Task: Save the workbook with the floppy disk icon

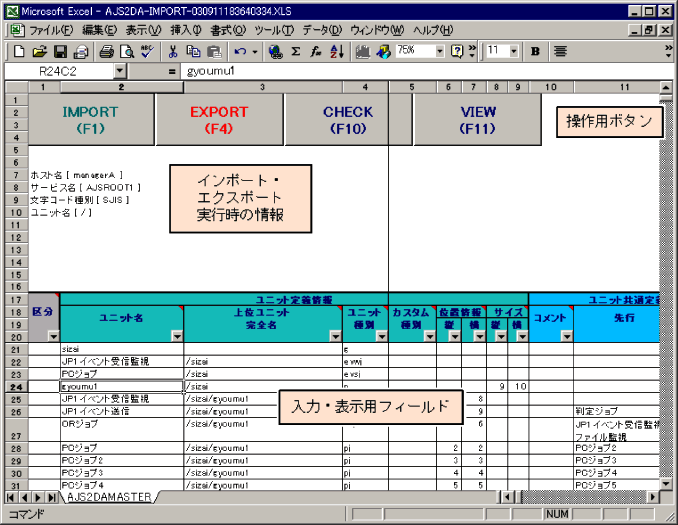Action: coord(60,51)
